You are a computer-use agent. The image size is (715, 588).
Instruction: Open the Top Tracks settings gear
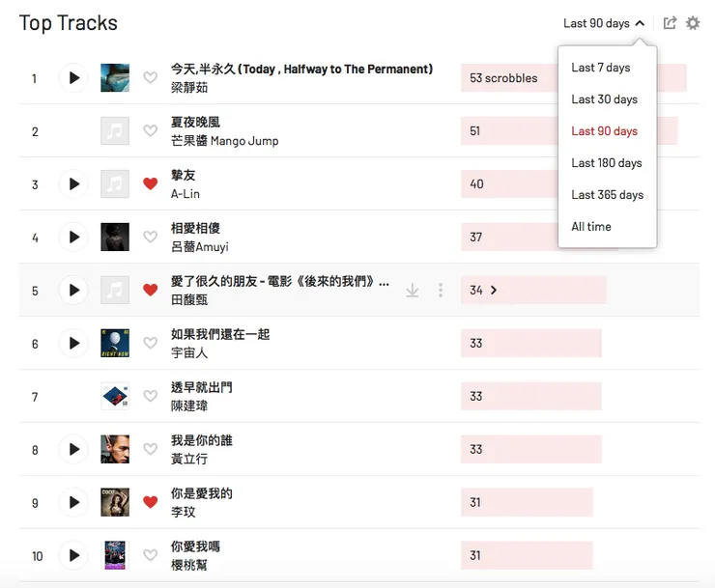(693, 23)
